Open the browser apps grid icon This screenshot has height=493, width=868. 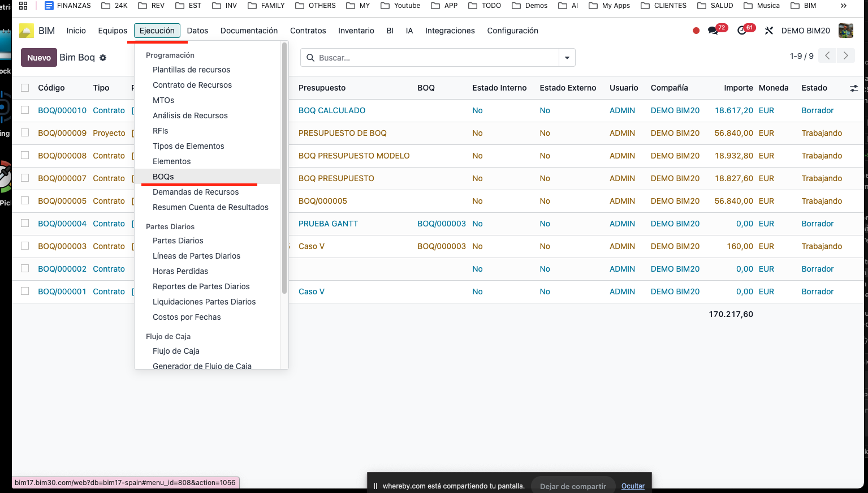[23, 6]
